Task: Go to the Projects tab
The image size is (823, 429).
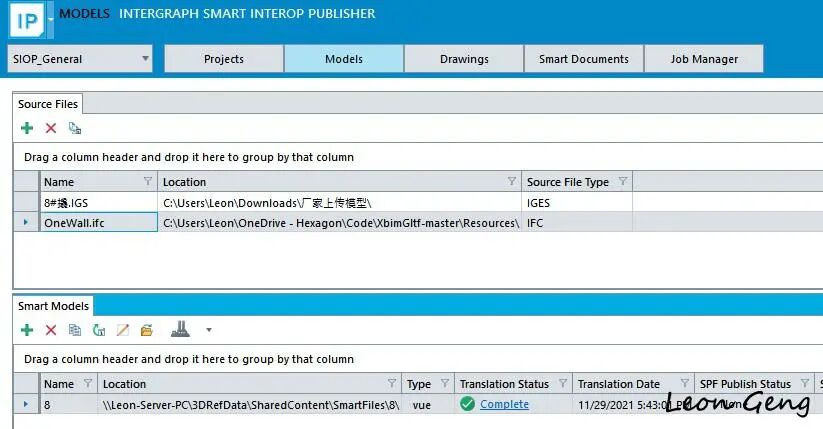Action: point(224,59)
